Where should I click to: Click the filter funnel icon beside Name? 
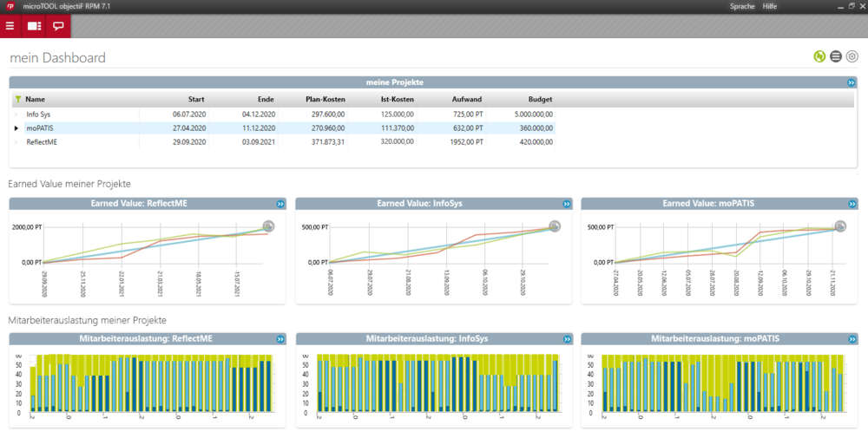coord(17,100)
